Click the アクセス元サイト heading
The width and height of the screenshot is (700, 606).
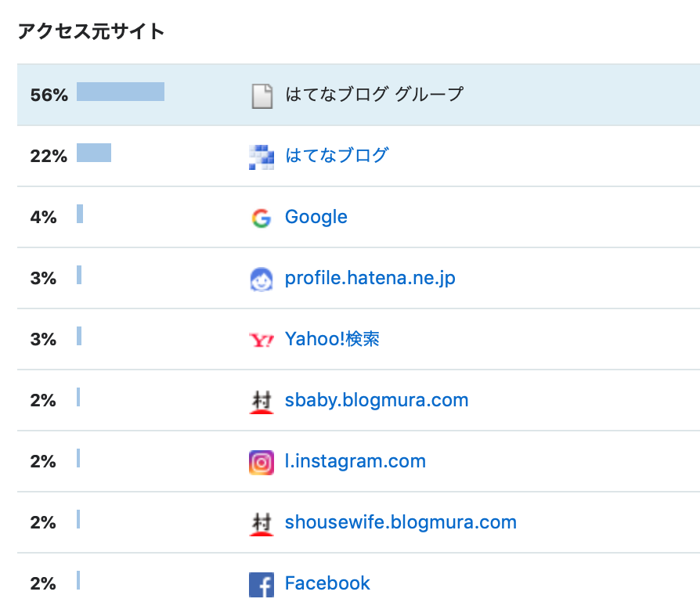(x=92, y=31)
